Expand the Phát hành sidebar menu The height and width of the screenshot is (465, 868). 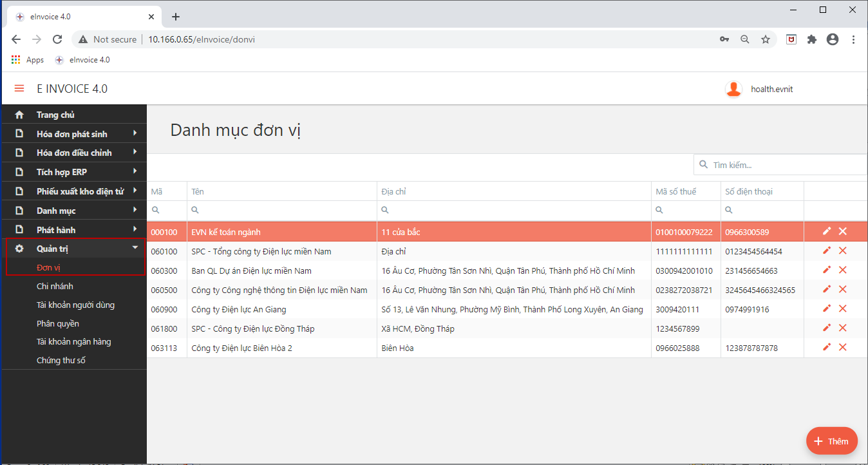pyautogui.click(x=75, y=230)
